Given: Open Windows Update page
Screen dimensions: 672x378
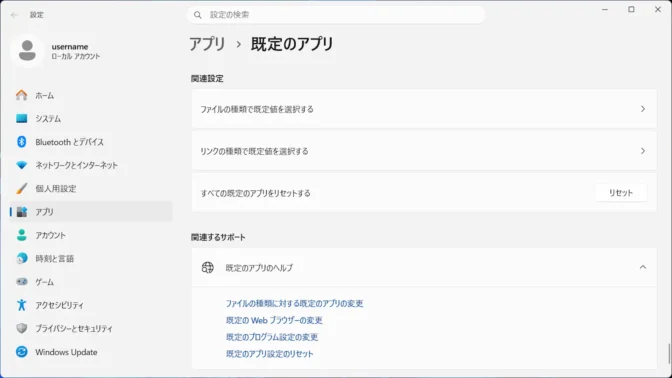Looking at the screenshot, I should click(91, 352).
